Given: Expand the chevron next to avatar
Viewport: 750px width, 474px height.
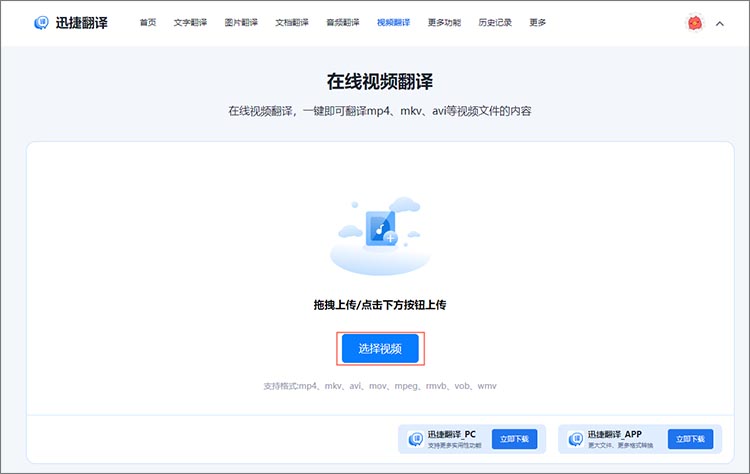Looking at the screenshot, I should (x=720, y=23).
